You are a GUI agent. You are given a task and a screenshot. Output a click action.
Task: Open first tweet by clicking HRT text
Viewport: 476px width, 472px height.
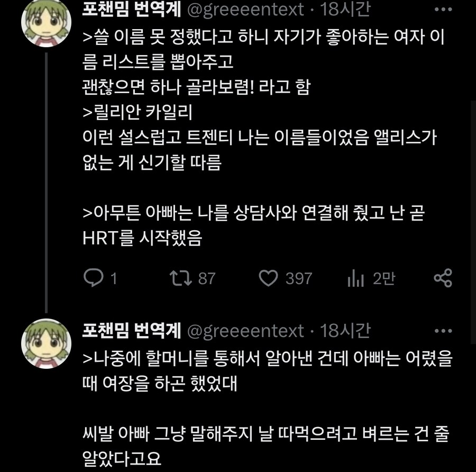pos(102,239)
